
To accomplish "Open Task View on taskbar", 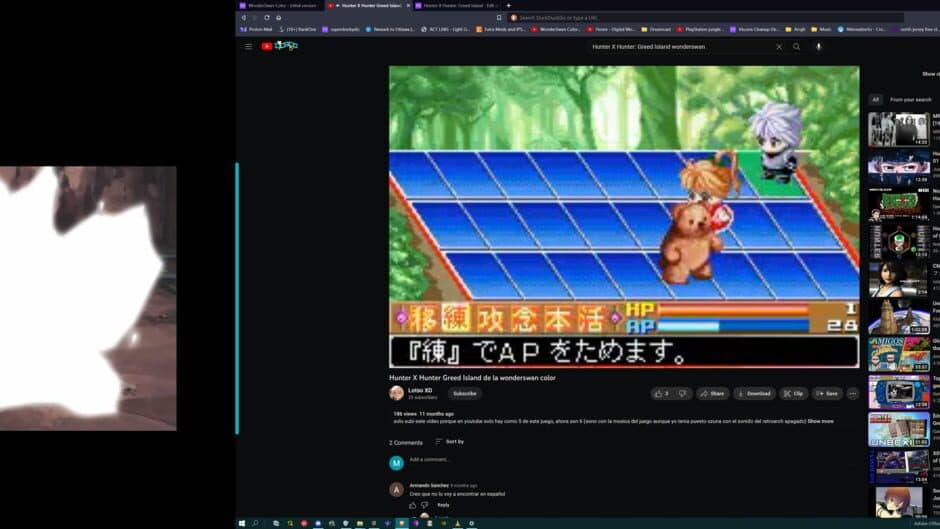I will coord(276,523).
